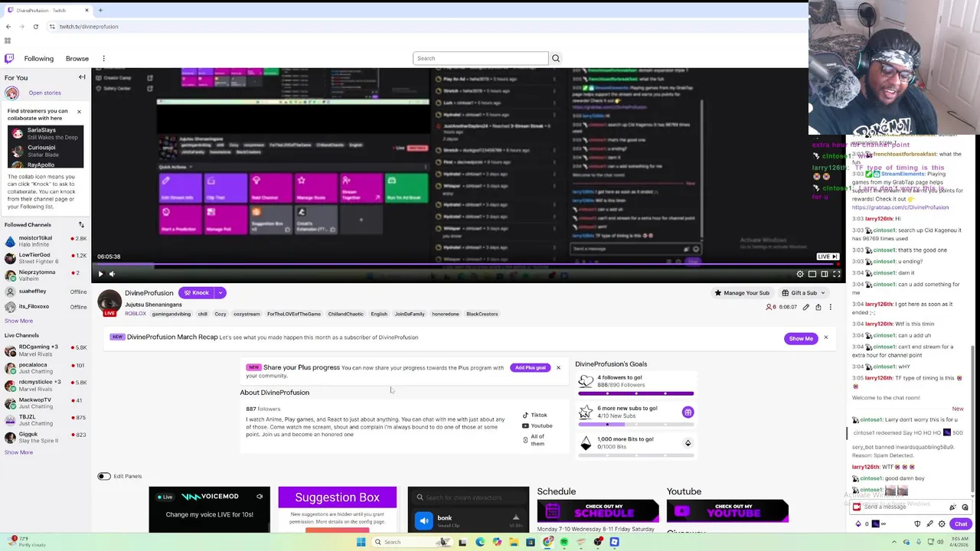Edit the stream info with pencil icon
The height and width of the screenshot is (551, 980).
(x=805, y=307)
